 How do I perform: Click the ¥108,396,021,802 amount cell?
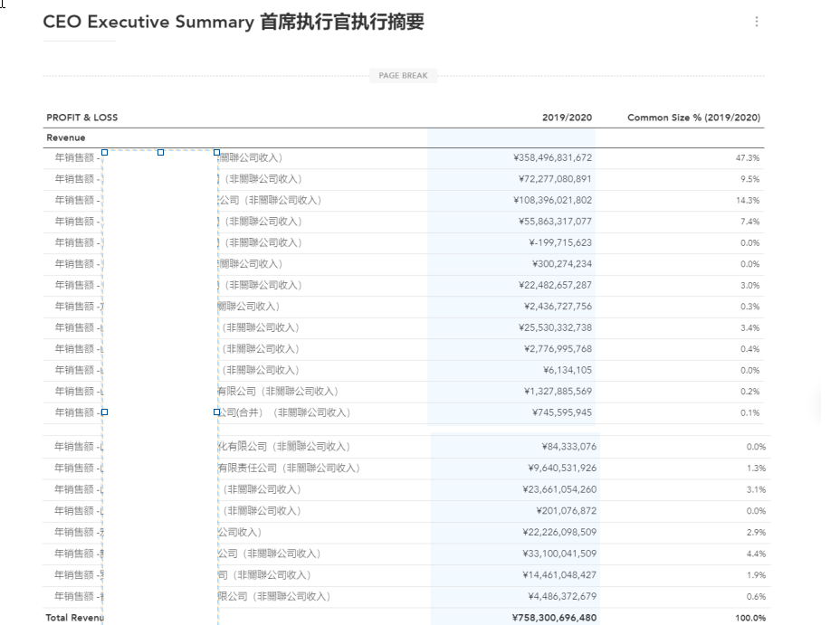pyautogui.click(x=551, y=200)
